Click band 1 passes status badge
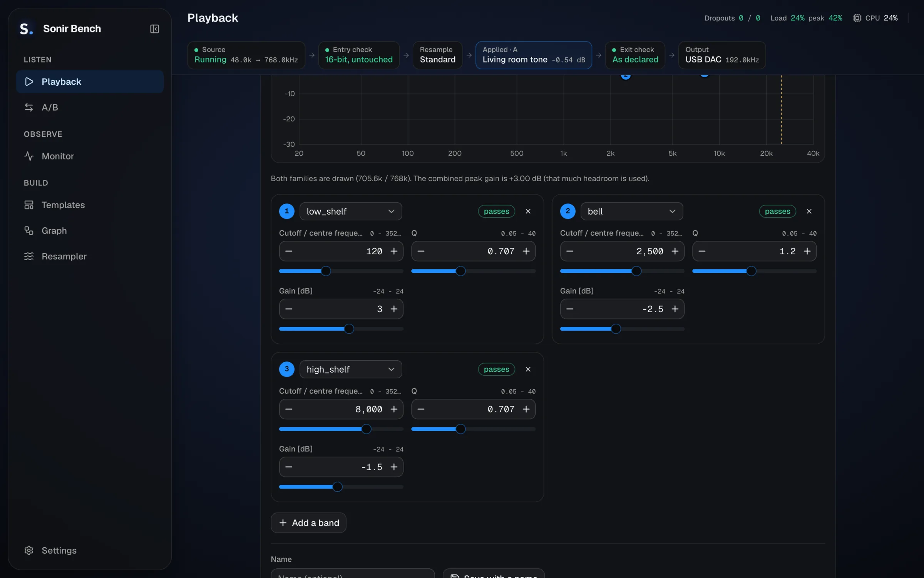Viewport: 924px width, 578px height. (496, 211)
